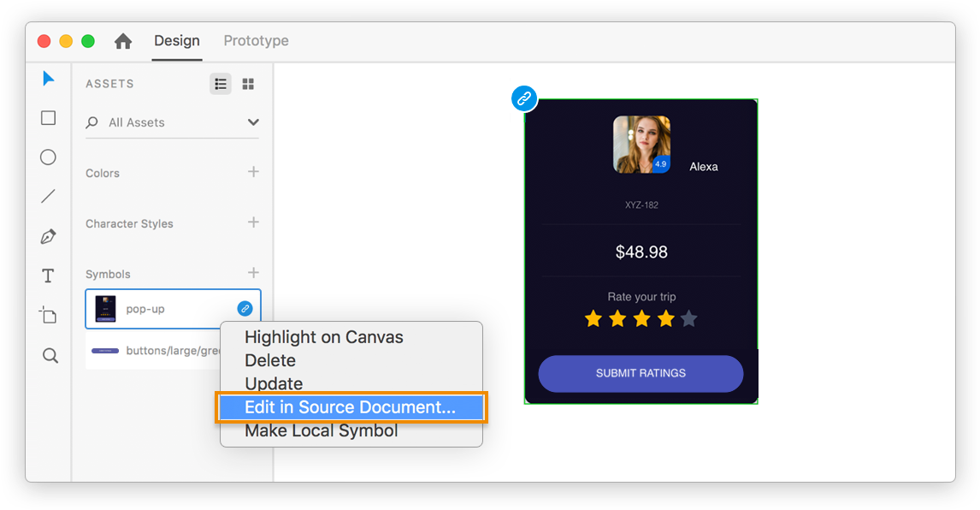This screenshot has height=510, width=980.
Task: Click Alexa's profile photo thumbnail
Action: pyautogui.click(x=641, y=145)
